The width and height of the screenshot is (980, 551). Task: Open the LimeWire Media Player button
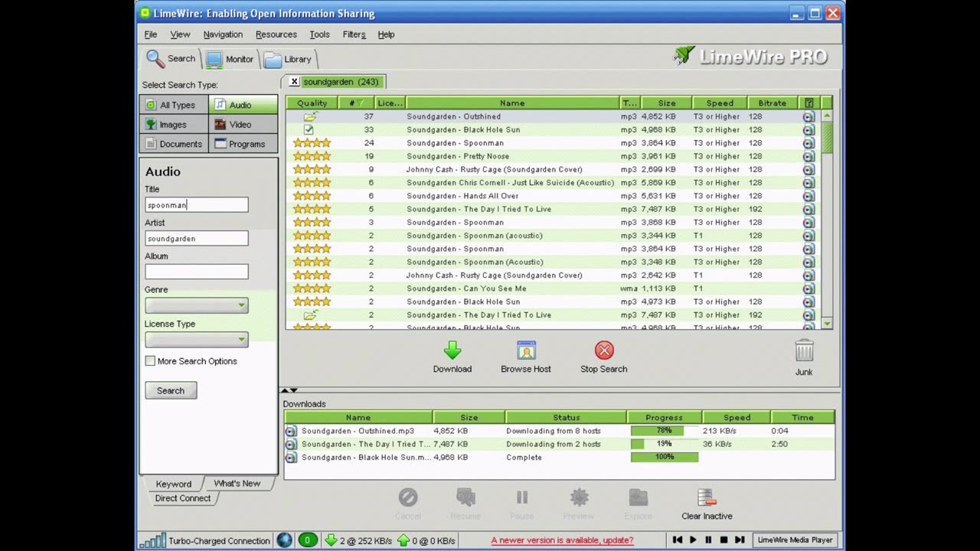(x=795, y=540)
